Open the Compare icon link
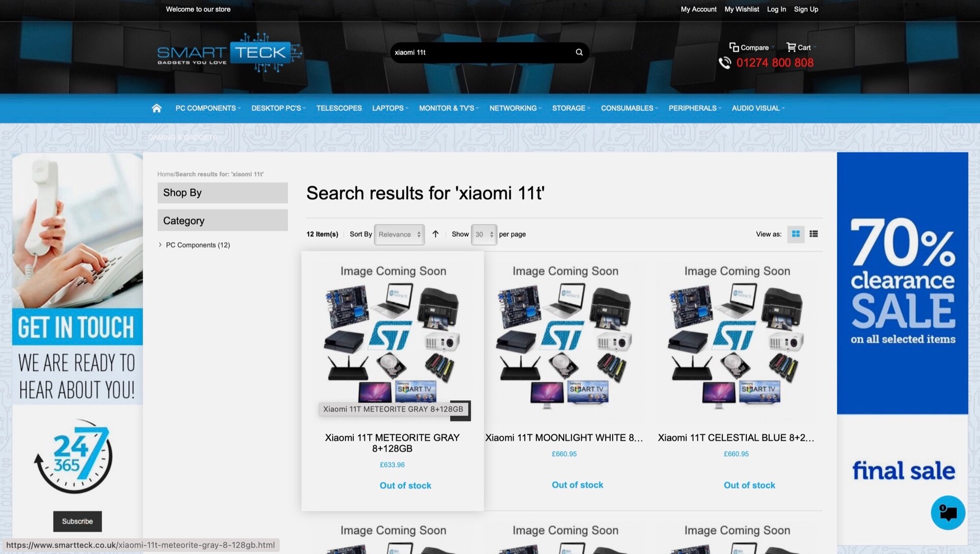Viewport: 980px width, 554px height. tap(734, 47)
